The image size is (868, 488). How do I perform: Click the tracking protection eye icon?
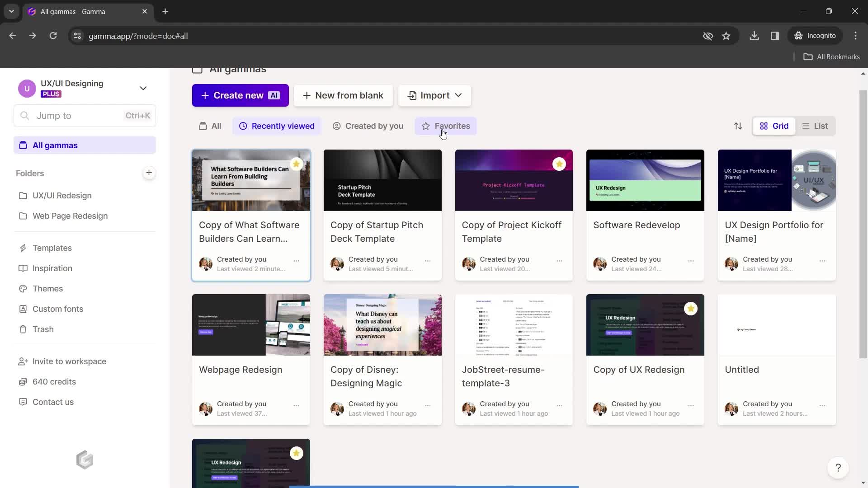coord(708,36)
